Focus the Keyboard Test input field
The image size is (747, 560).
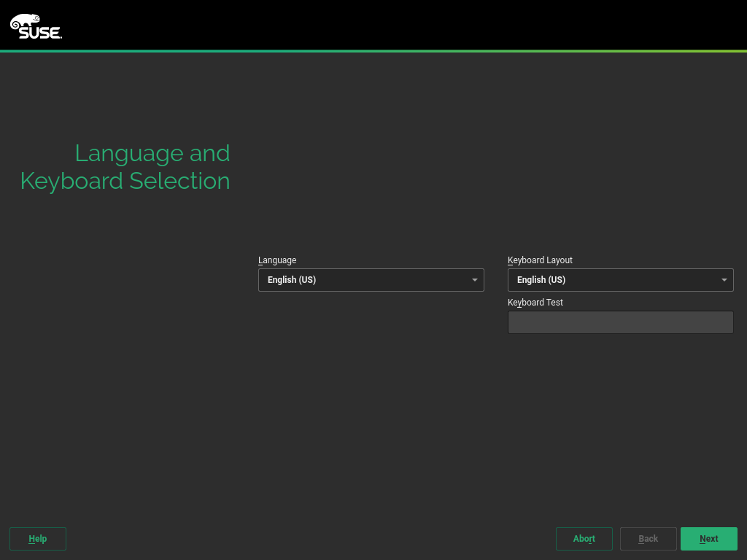(x=620, y=322)
